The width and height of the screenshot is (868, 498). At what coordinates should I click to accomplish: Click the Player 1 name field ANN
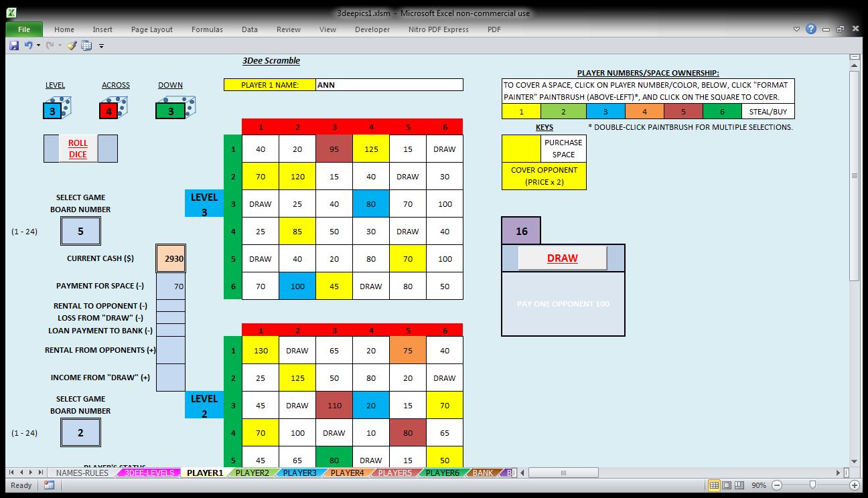(x=388, y=85)
